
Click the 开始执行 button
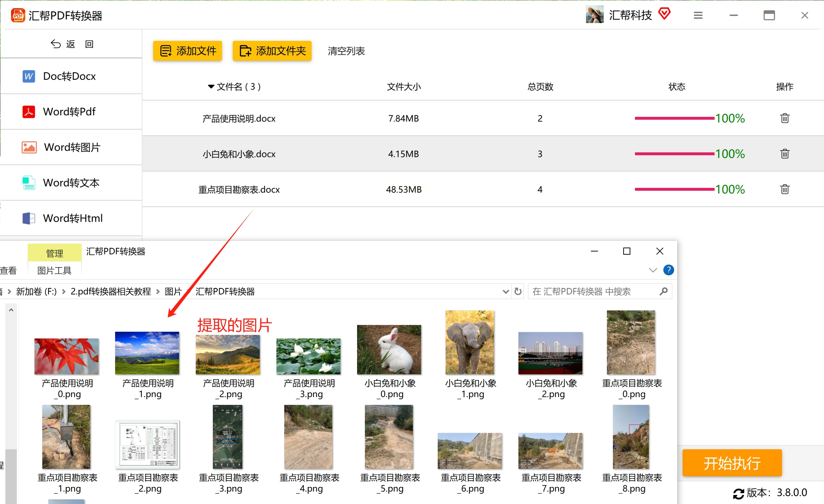point(732,463)
